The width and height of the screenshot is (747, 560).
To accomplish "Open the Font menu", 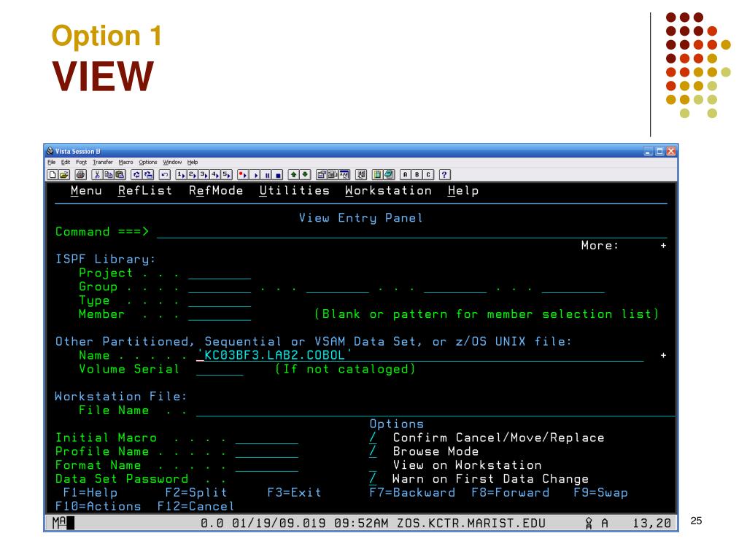I will (82, 163).
